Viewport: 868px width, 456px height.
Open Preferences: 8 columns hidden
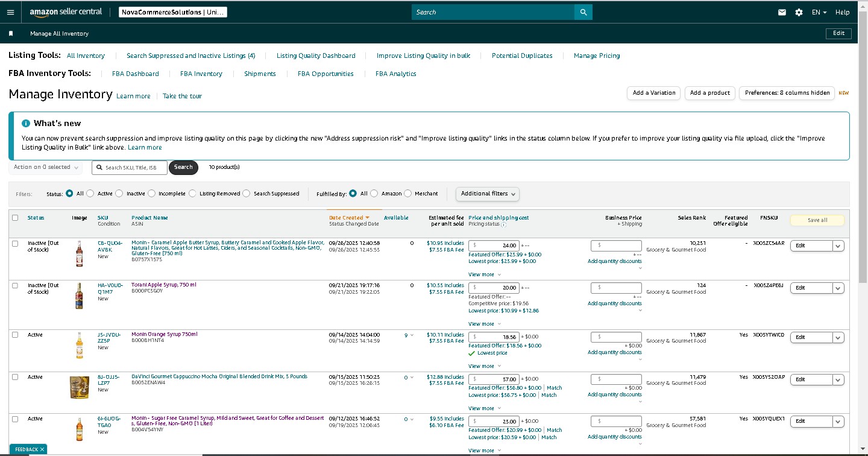click(x=787, y=93)
